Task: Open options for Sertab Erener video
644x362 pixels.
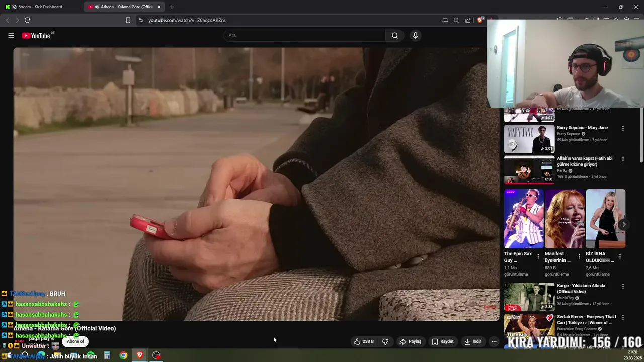Action: [623, 317]
